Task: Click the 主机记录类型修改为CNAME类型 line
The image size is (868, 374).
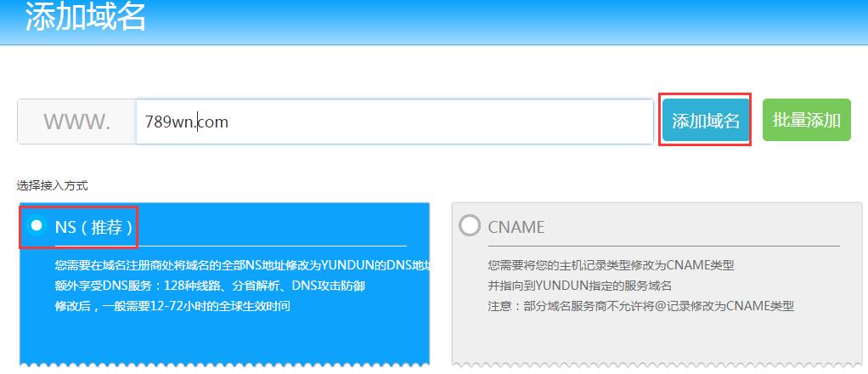Action: click(x=611, y=265)
